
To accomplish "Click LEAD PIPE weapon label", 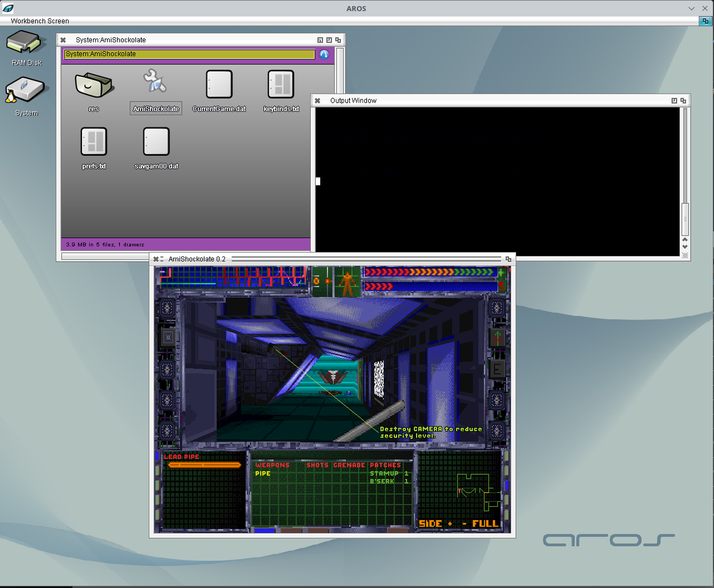I will tap(181, 456).
